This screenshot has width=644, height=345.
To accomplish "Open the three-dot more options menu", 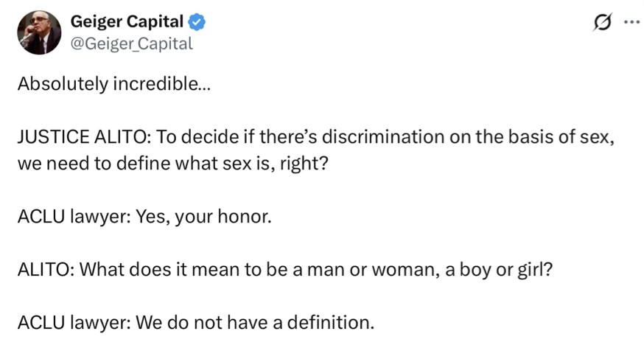I will point(631,22).
